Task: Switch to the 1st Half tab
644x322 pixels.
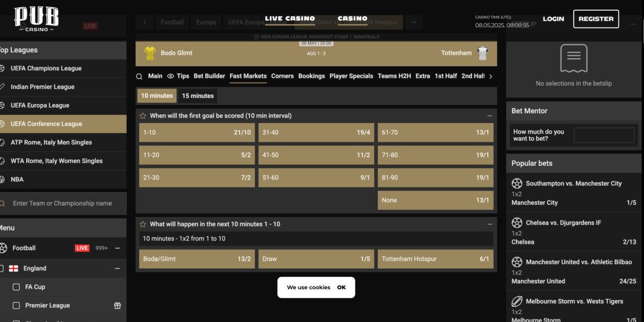Action: click(x=446, y=76)
